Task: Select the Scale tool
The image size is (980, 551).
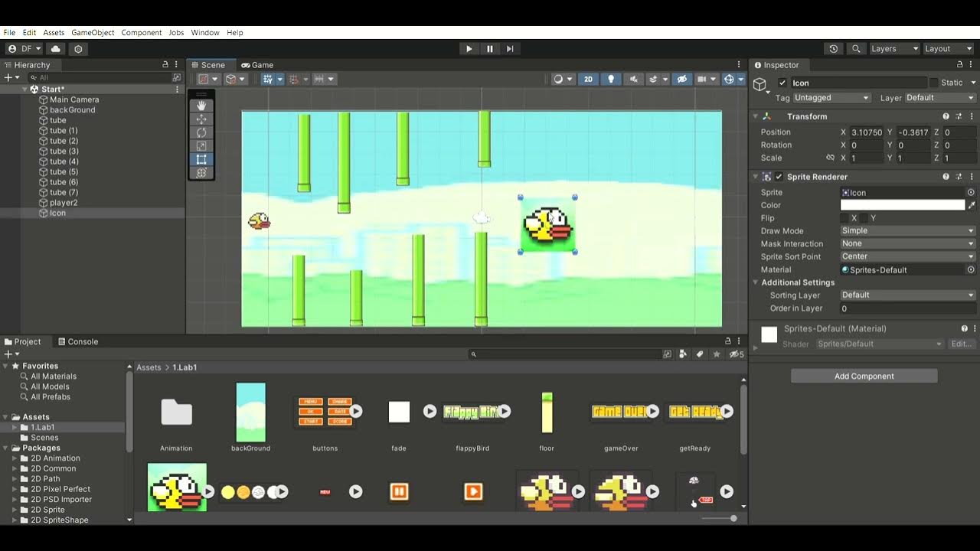Action: [201, 146]
